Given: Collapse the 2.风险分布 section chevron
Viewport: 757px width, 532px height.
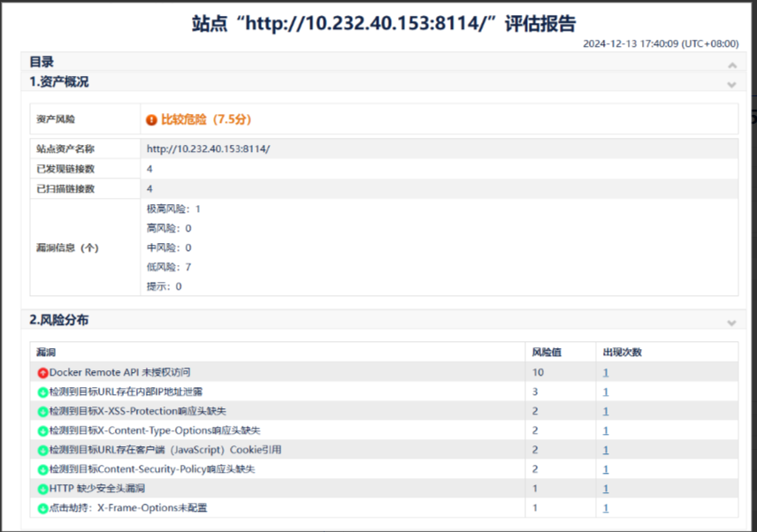Looking at the screenshot, I should pyautogui.click(x=731, y=323).
